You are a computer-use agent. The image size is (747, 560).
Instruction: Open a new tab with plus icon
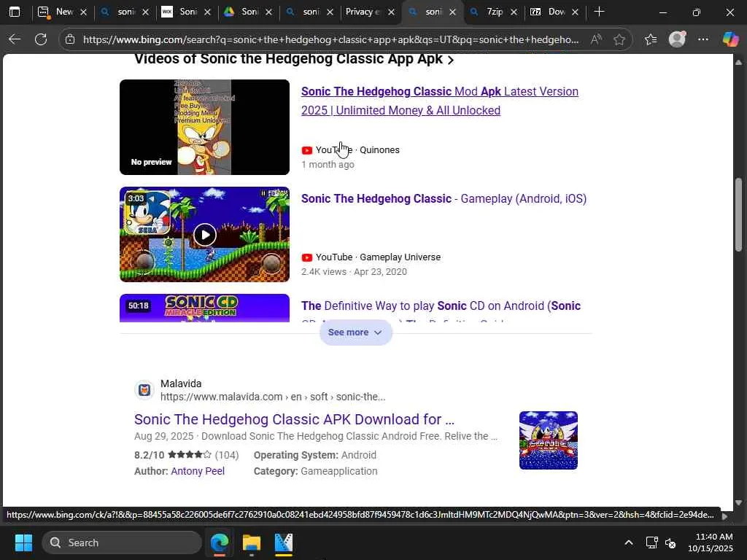(x=600, y=12)
